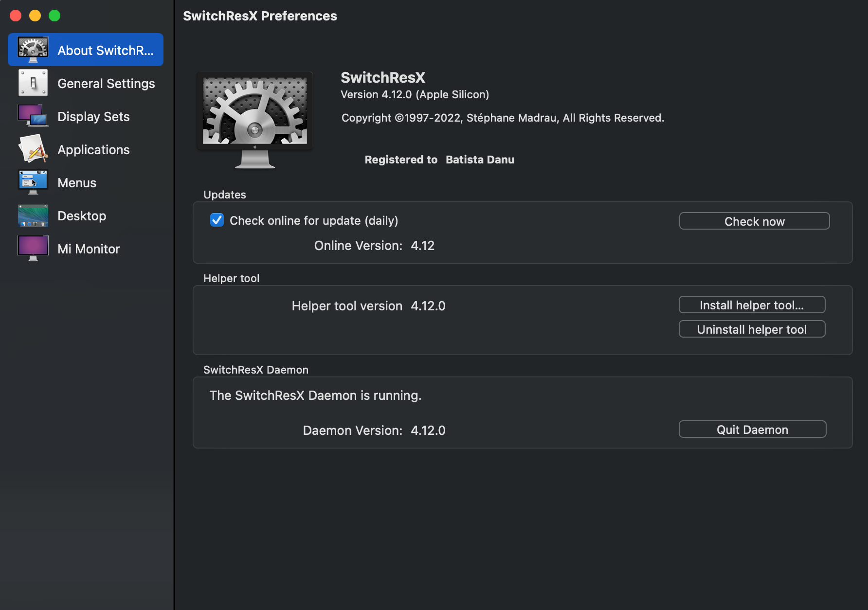Disable daily online update checking

pyautogui.click(x=217, y=220)
